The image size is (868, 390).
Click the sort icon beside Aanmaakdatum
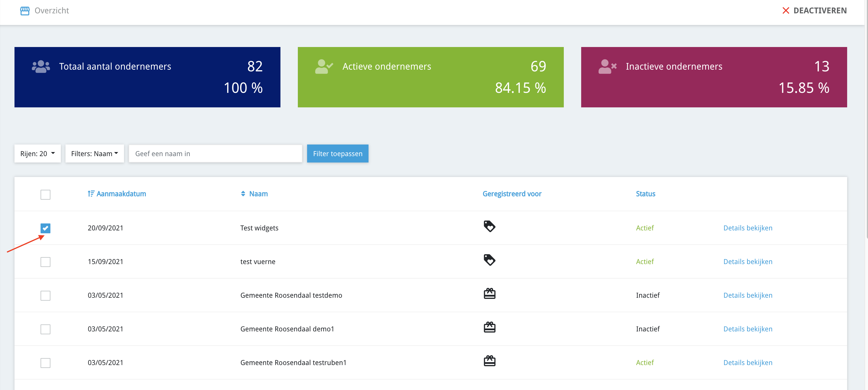91,194
